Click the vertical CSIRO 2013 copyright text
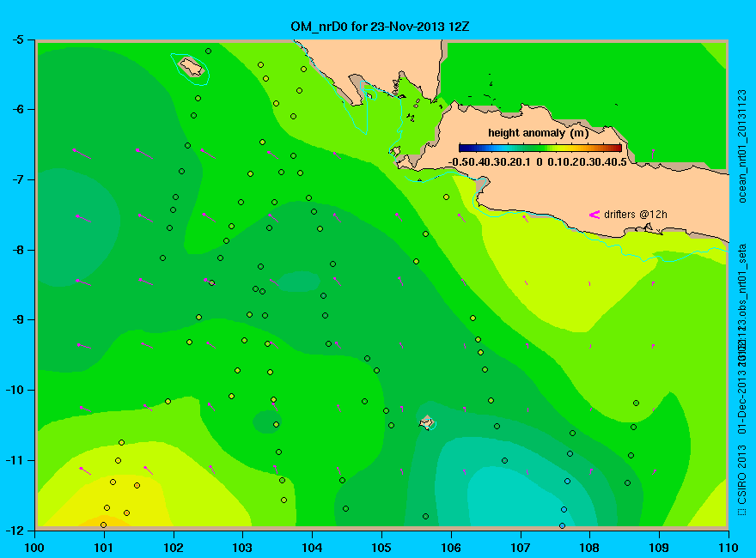The height and width of the screenshot is (558, 756). tap(742, 481)
